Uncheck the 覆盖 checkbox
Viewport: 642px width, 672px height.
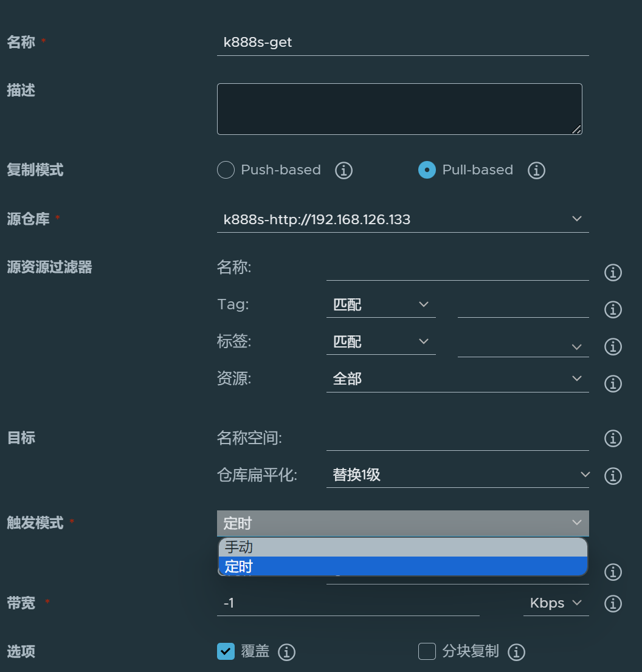226,651
